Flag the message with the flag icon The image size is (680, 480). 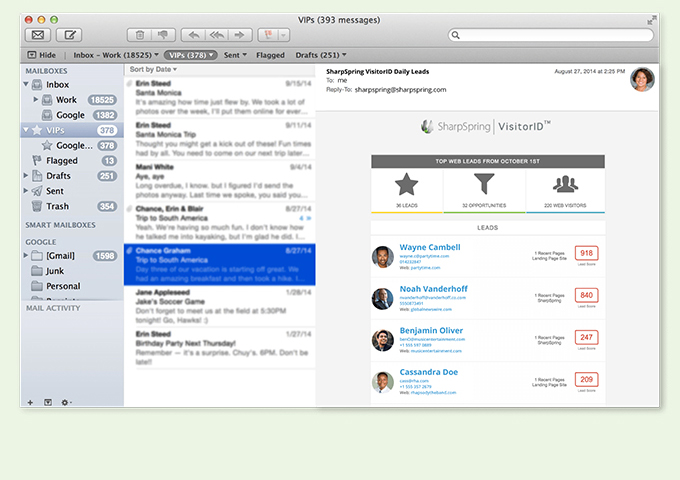click(x=267, y=35)
